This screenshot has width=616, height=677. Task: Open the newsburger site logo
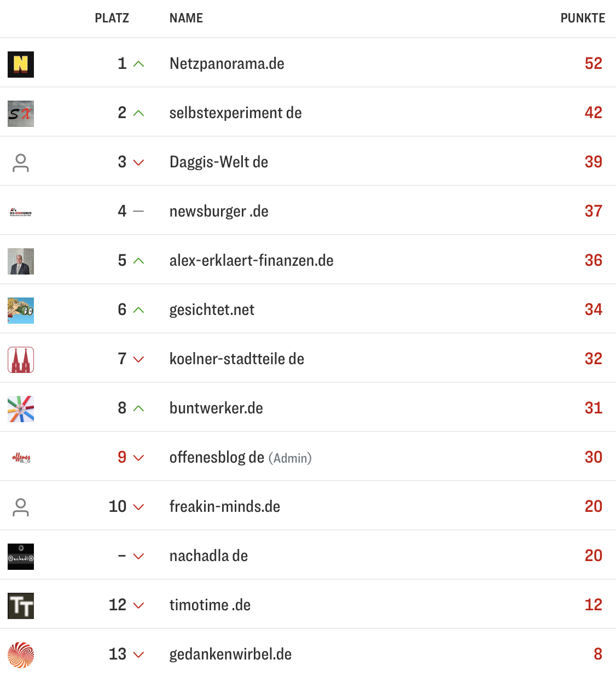coord(20,212)
